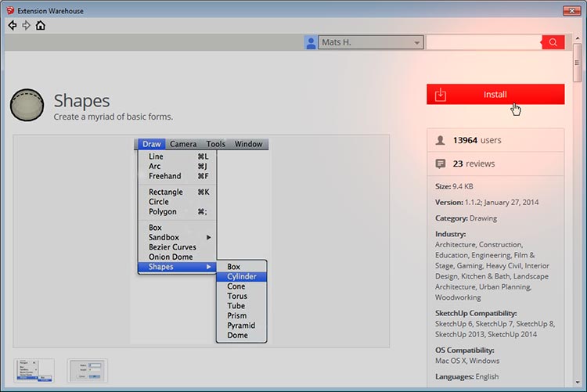587x392 pixels.
Task: Click the Size 9.4 KB text
Action: pyautogui.click(x=454, y=186)
